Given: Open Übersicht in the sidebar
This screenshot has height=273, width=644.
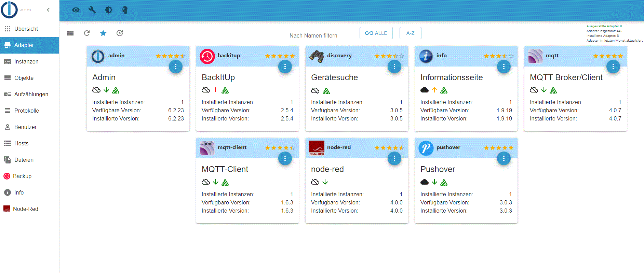Looking at the screenshot, I should pyautogui.click(x=29, y=29).
